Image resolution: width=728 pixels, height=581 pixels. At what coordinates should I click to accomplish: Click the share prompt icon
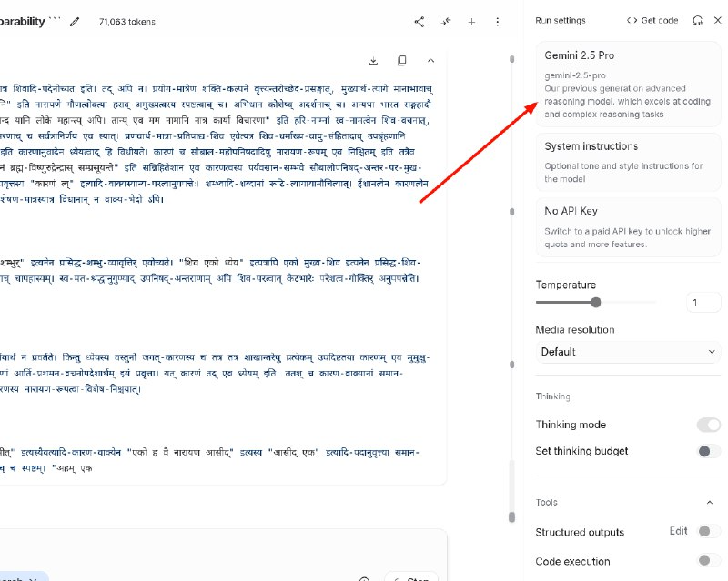point(420,22)
